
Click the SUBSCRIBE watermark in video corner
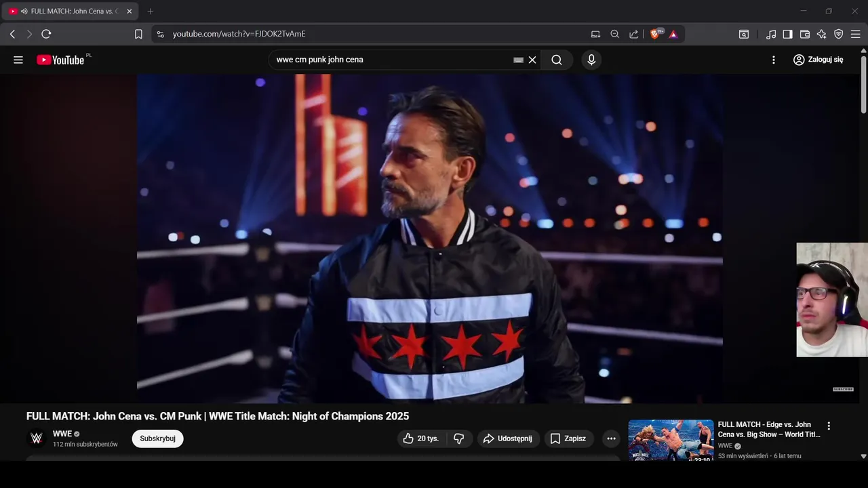(843, 389)
